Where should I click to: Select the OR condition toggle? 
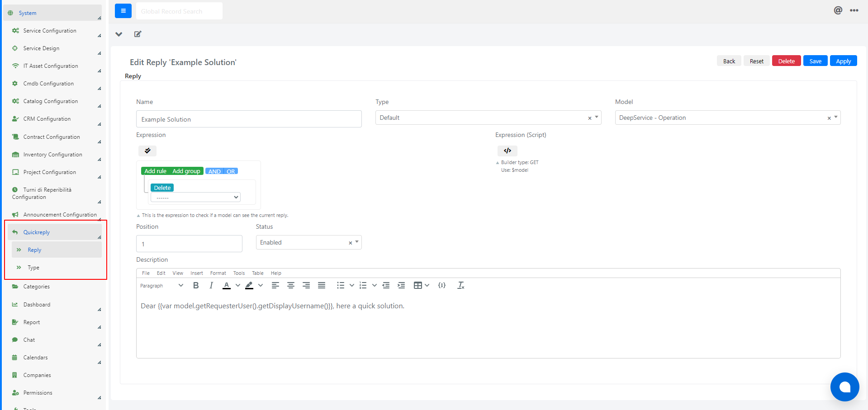(x=231, y=171)
